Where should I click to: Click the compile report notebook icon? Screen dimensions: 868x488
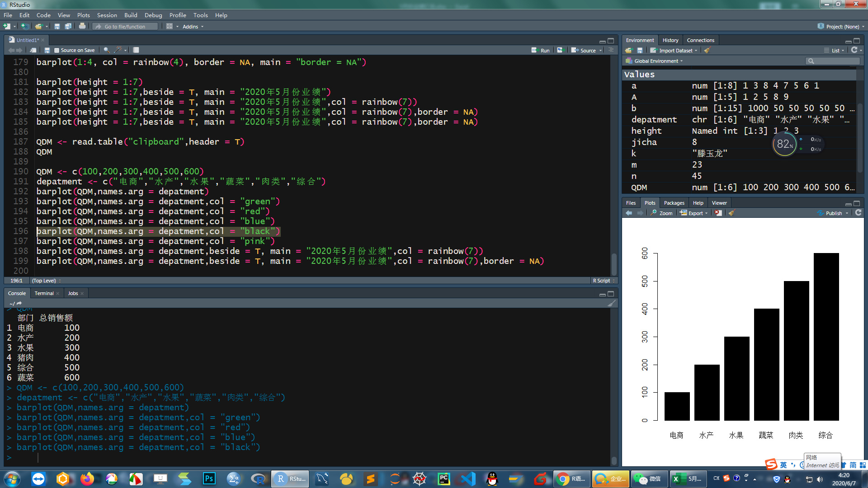(x=136, y=50)
